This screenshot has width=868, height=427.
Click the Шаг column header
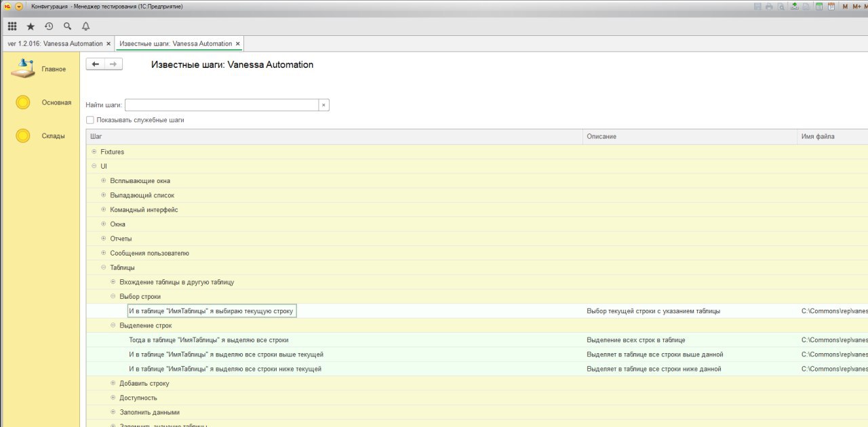pos(334,136)
